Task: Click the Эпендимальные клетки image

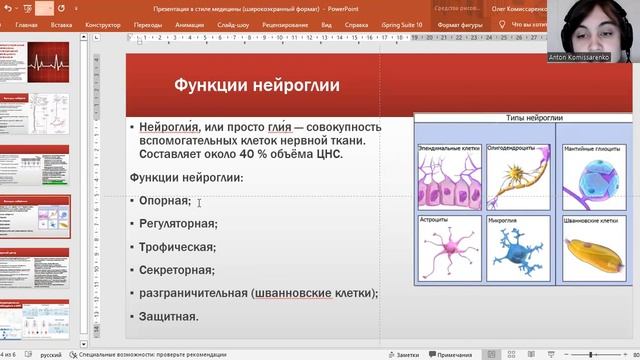Action: pos(450,177)
